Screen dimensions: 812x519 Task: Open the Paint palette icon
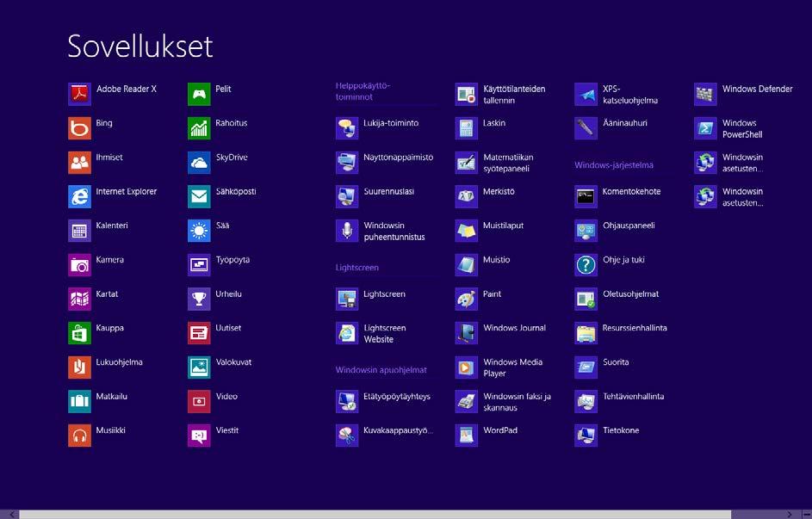(x=466, y=299)
